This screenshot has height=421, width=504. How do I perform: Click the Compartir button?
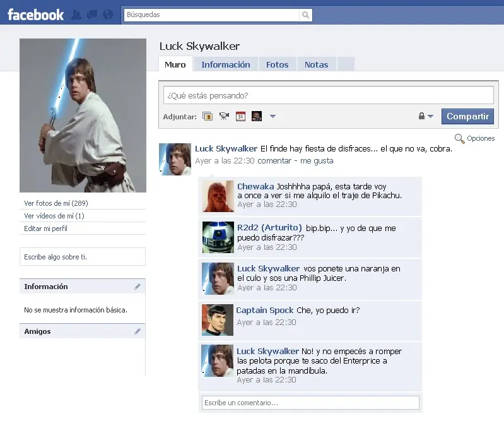click(467, 116)
